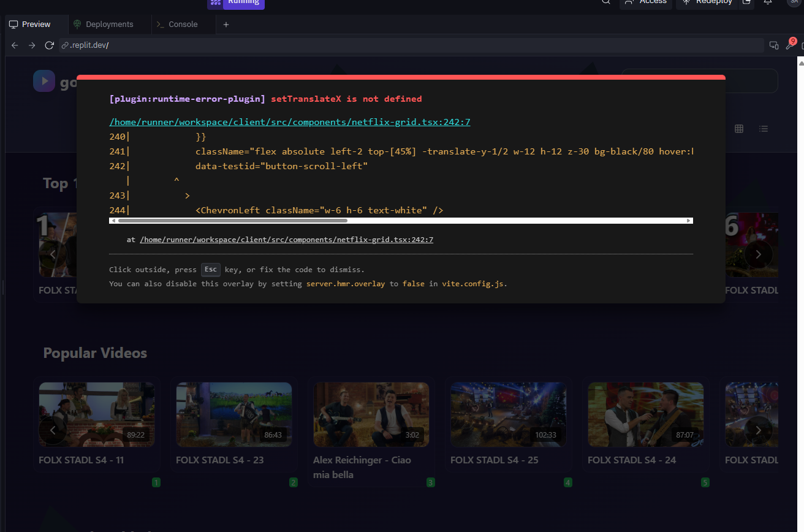Screen dimensions: 804x532
Task: Open FOLX STADL S4 - 24 thumbnail
Action: [x=646, y=414]
